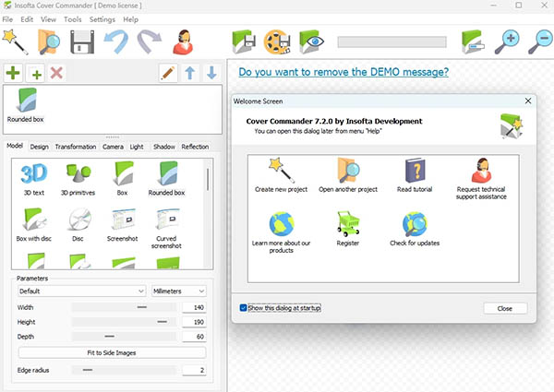Click the Width slider
Screen dimensions: 554x392
point(125,307)
